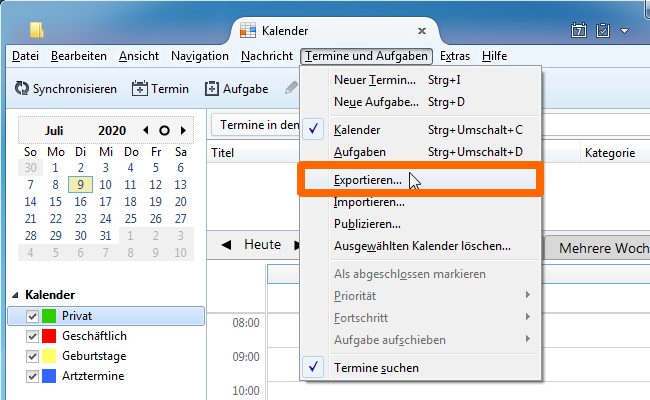Select the Geburtstage calendar row

click(106, 356)
